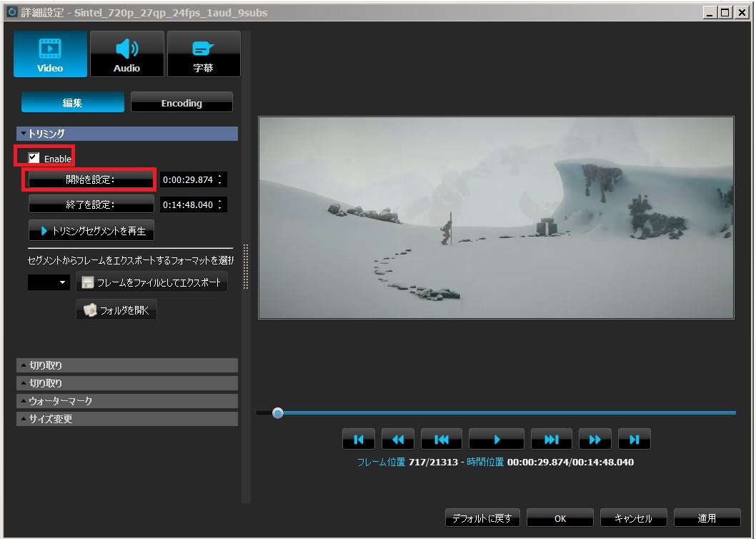Viewport: 756px width, 539px height.
Task: Jump to the last frame
Action: (x=635, y=439)
